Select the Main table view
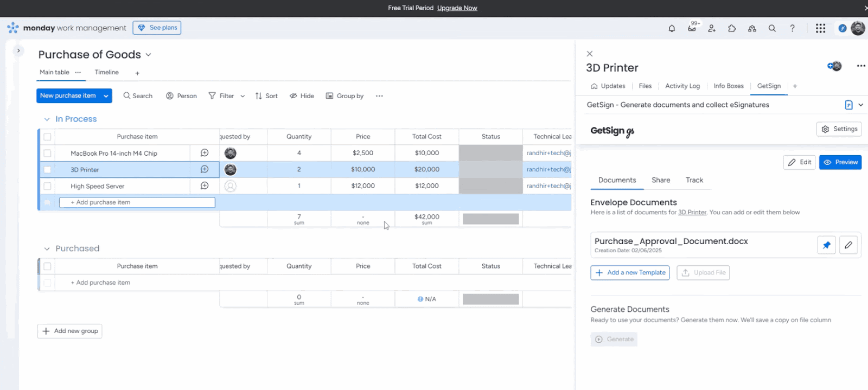Image resolution: width=868 pixels, height=390 pixels. [54, 72]
